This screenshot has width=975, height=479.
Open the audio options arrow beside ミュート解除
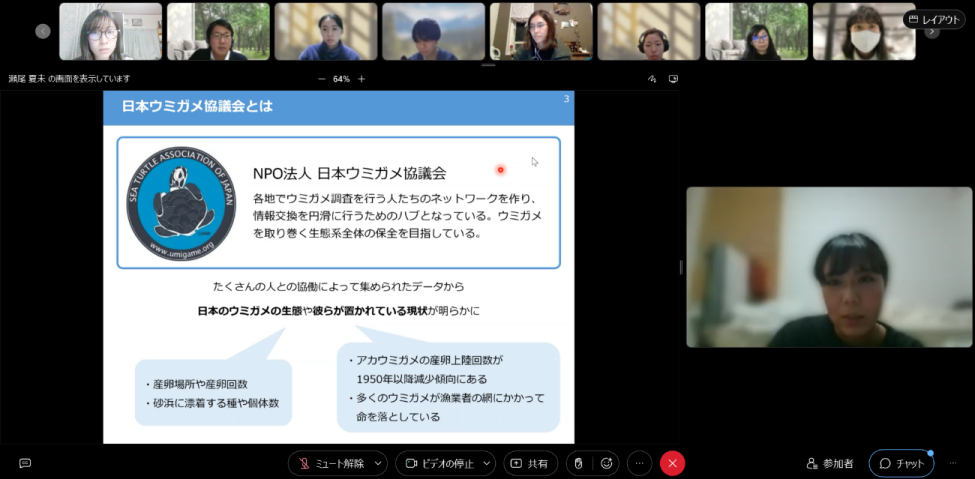tap(378, 463)
